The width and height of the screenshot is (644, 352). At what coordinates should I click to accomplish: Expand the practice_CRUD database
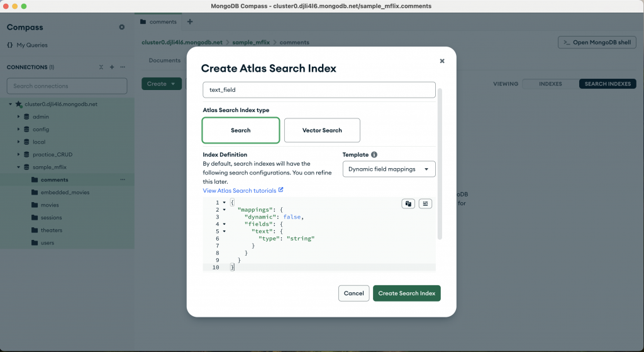(x=18, y=155)
